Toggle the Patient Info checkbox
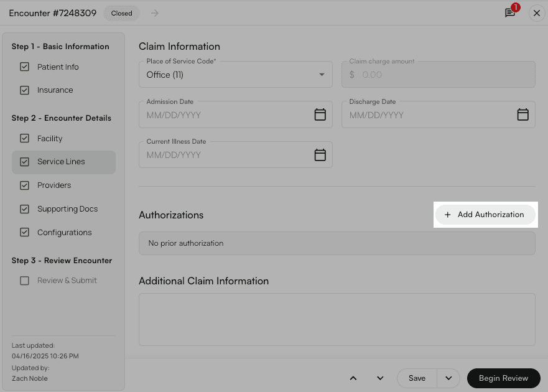The image size is (548, 392). tap(24, 67)
